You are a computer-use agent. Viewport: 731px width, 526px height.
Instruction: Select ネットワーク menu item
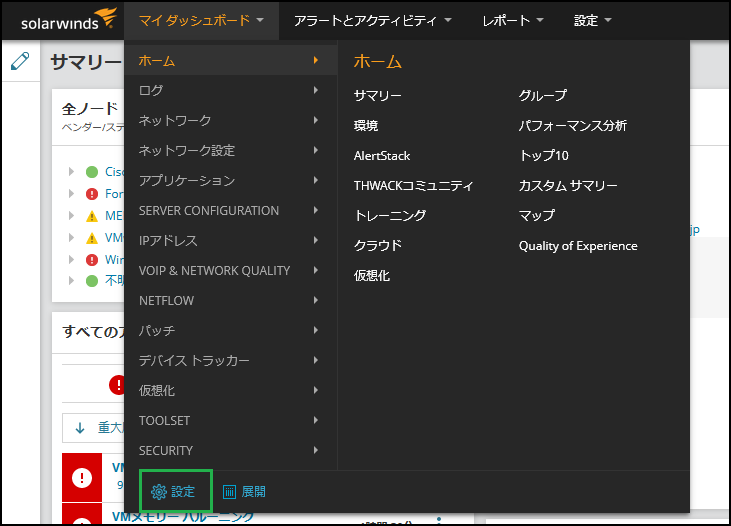click(231, 120)
